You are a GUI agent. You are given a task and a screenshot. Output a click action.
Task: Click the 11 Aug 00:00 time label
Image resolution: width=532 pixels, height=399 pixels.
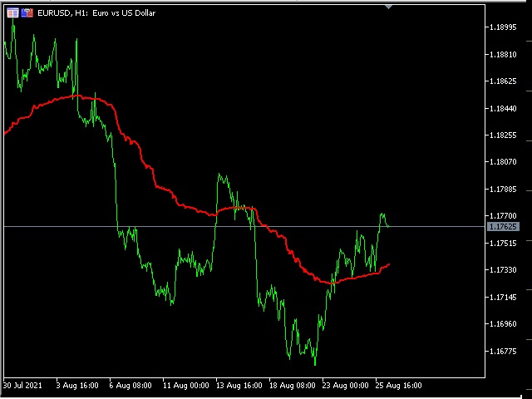point(186,386)
